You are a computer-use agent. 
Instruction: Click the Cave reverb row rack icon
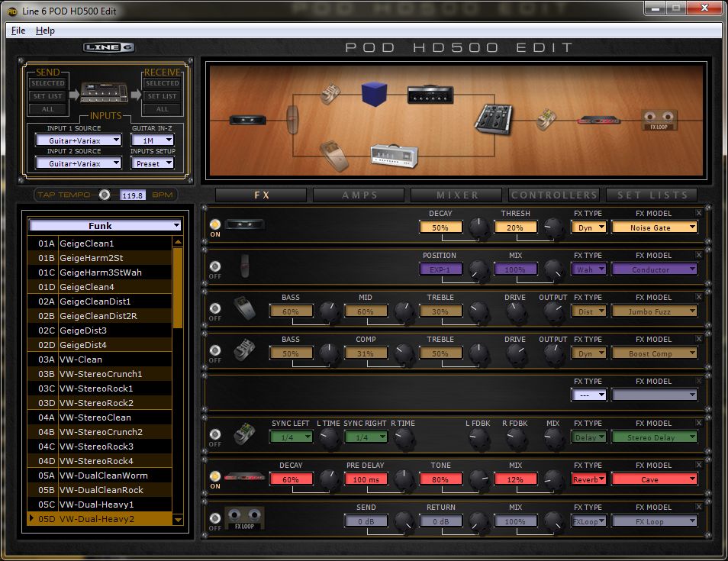(245, 477)
